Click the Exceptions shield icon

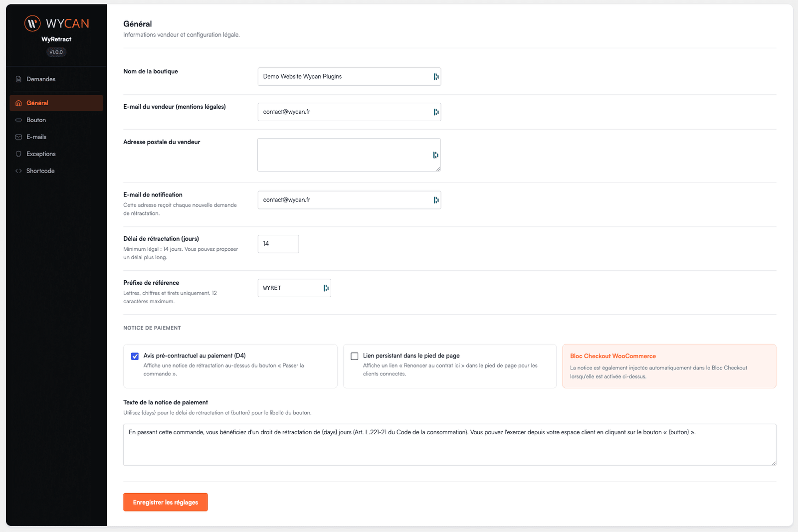coord(18,154)
